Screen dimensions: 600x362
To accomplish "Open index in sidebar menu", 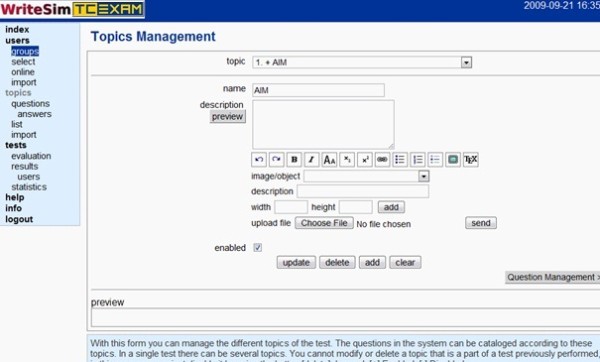I will tap(17, 29).
